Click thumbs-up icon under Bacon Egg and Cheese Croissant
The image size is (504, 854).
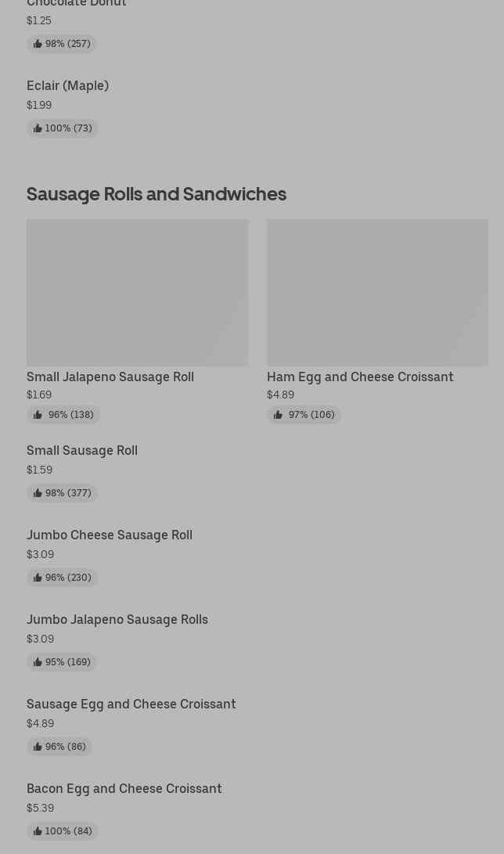[38, 831]
